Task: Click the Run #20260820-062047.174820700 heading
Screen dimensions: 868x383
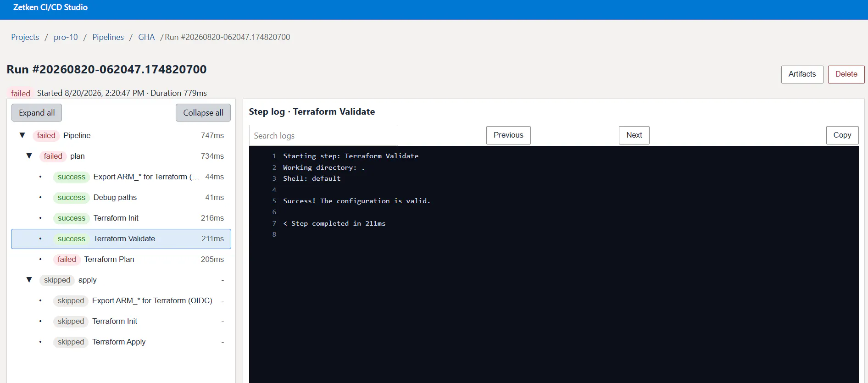Action: 106,69
